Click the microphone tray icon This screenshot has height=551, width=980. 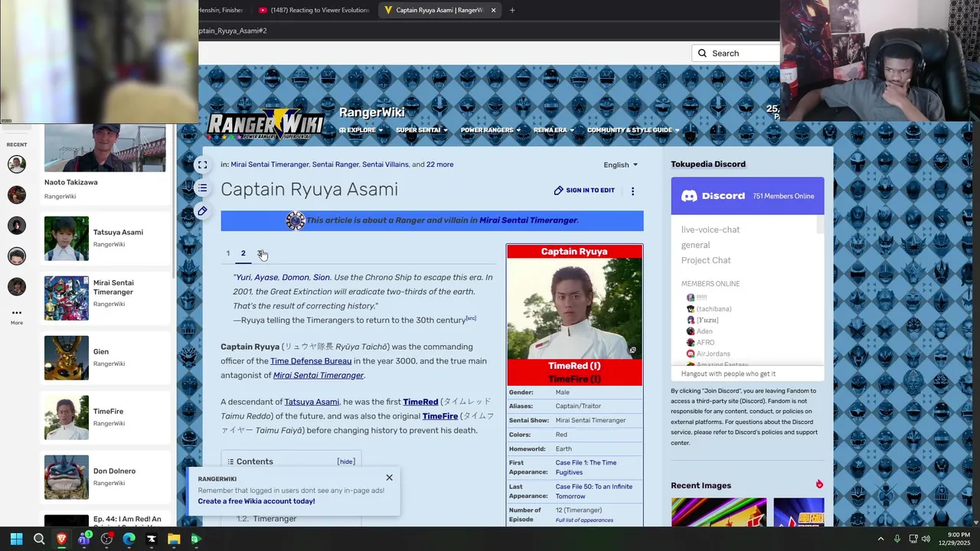[x=897, y=539]
